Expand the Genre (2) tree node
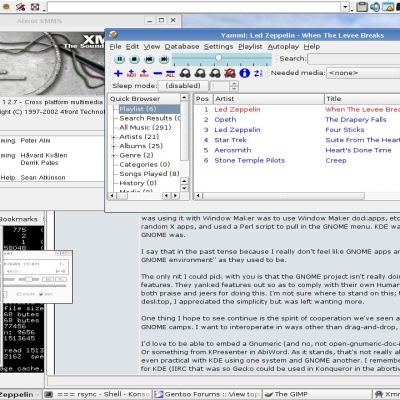400x400 pixels. click(114, 156)
